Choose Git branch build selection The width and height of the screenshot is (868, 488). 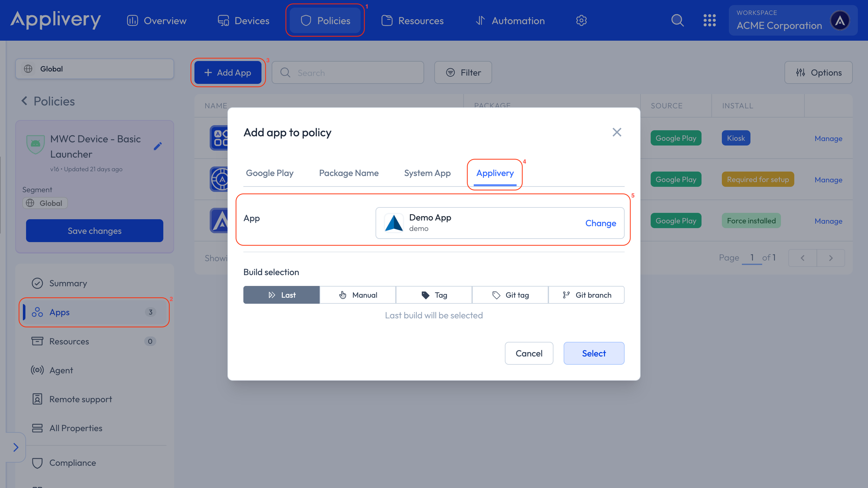pyautogui.click(x=586, y=295)
